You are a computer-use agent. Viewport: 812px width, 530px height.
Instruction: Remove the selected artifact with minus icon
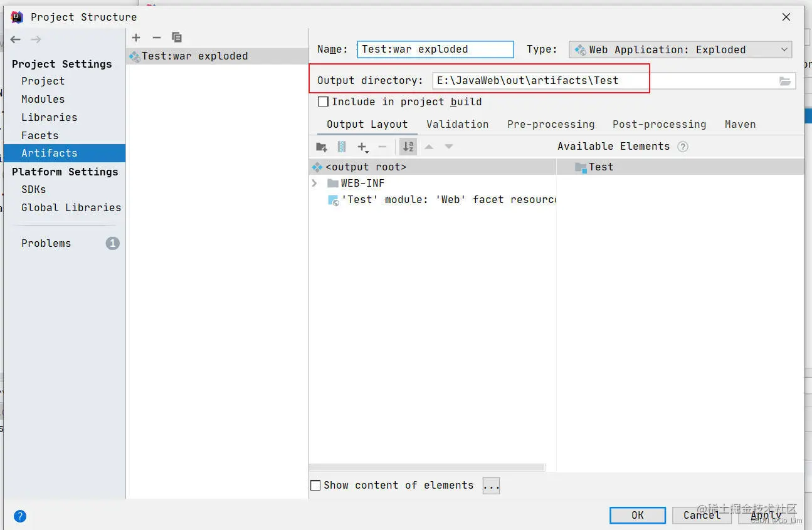(x=157, y=38)
